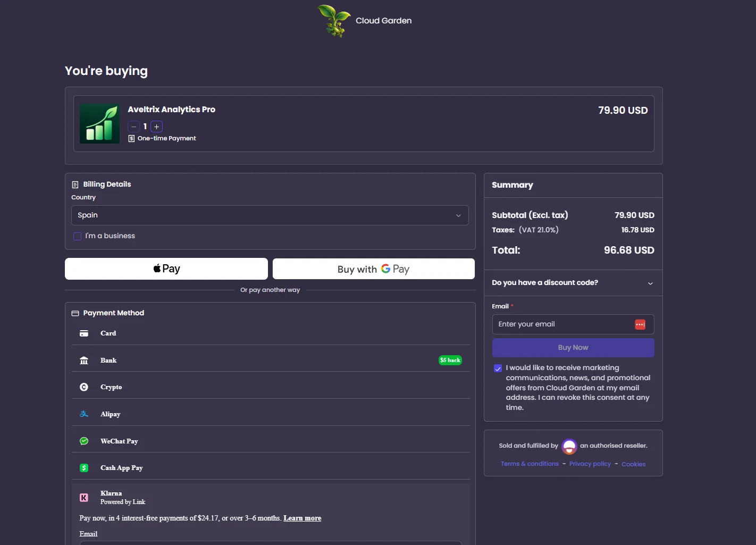Select the Bank payment method icon
This screenshot has height=545, width=756.
[x=84, y=360]
